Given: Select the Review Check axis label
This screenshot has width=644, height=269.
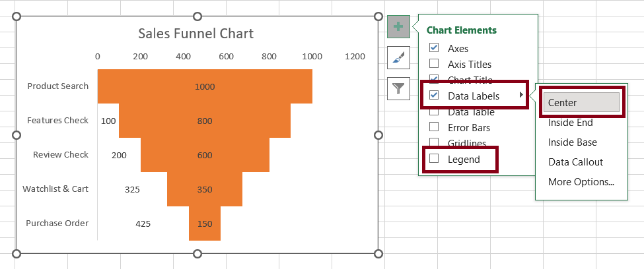Looking at the screenshot, I should point(61,155).
